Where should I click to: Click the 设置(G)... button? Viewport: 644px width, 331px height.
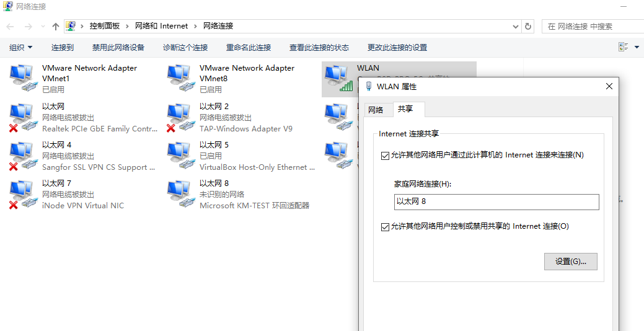tap(570, 262)
